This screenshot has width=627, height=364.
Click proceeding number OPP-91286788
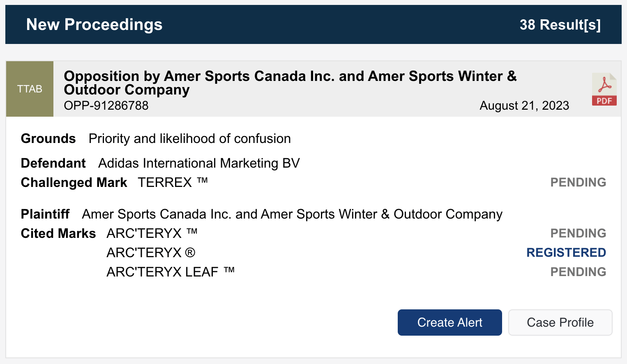(x=106, y=106)
